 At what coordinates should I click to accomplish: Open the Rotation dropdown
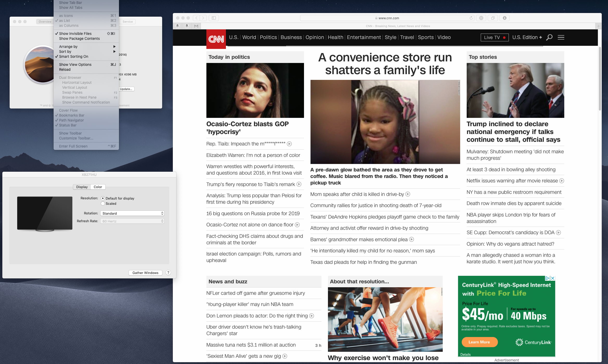click(x=132, y=213)
